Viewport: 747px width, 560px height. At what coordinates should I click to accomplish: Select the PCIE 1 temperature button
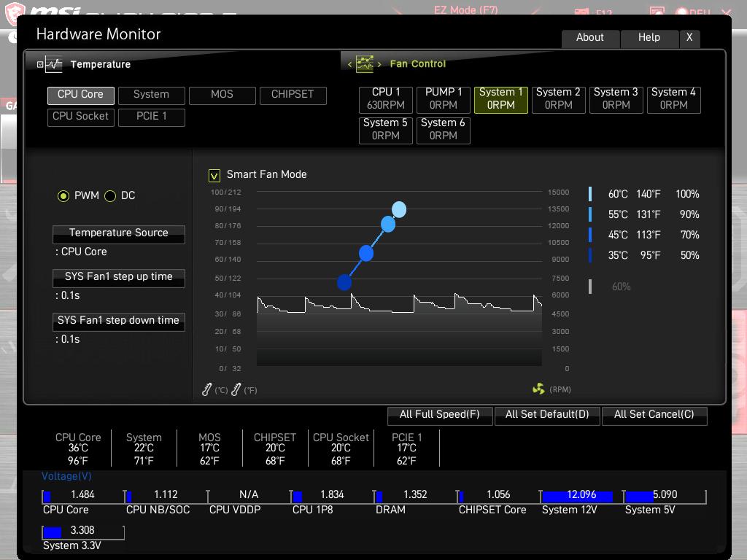tap(152, 117)
